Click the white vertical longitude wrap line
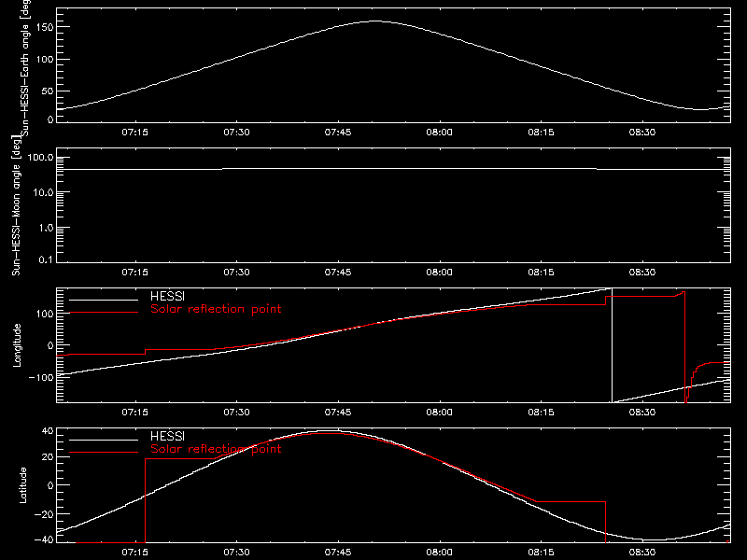Image resolution: width=747 pixels, height=560 pixels. coord(612,345)
